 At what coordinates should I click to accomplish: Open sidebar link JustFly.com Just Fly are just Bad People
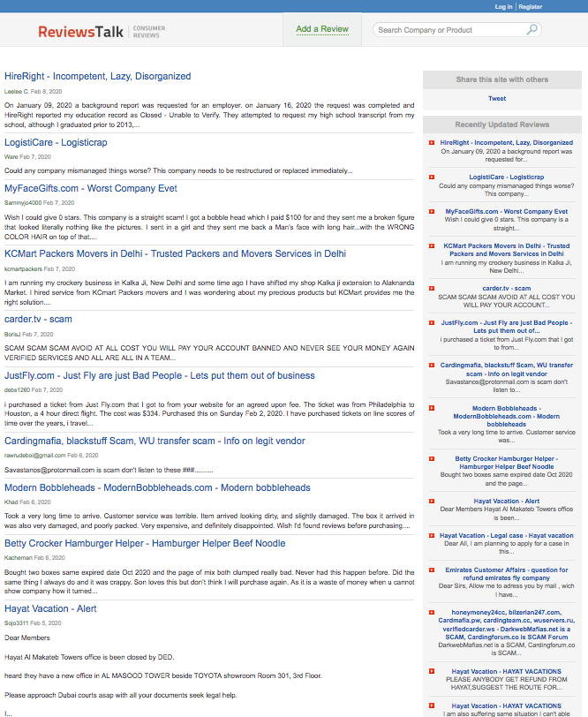(507, 327)
